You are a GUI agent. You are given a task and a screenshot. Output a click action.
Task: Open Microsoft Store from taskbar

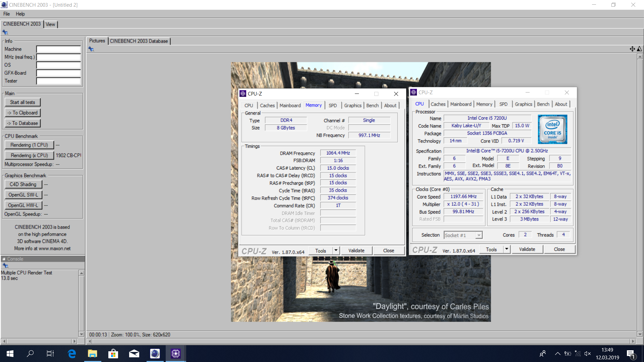(x=113, y=353)
